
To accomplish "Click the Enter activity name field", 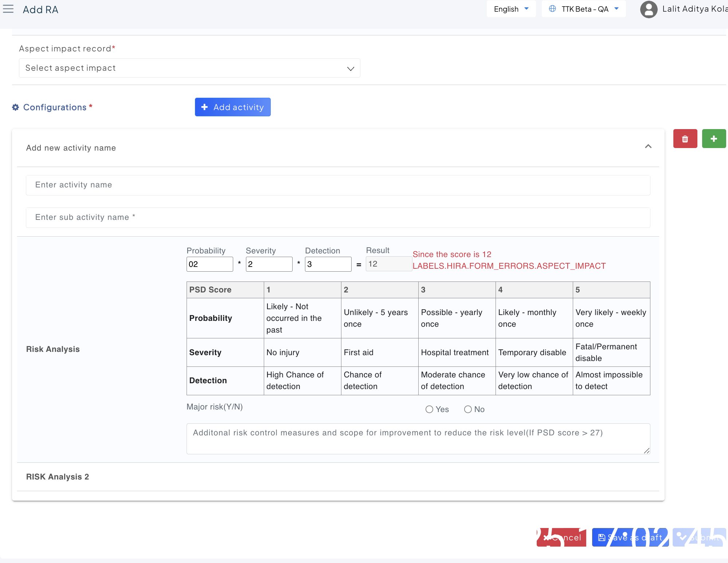I will (338, 185).
